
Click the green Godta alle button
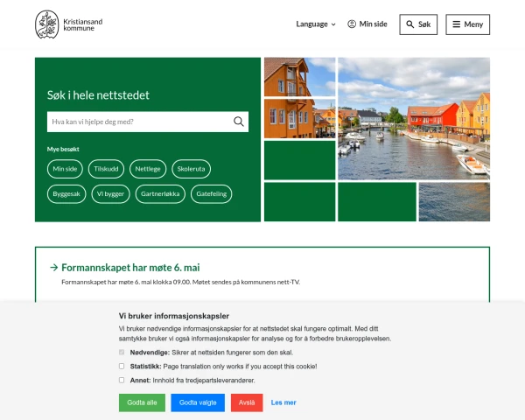[x=142, y=402]
